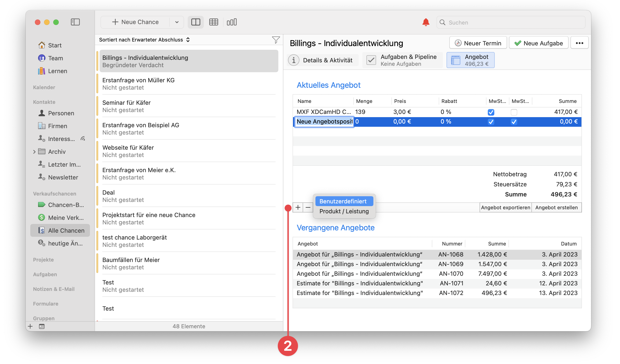Click the red notification bell icon
Screen dimensions: 620x364
point(426,22)
